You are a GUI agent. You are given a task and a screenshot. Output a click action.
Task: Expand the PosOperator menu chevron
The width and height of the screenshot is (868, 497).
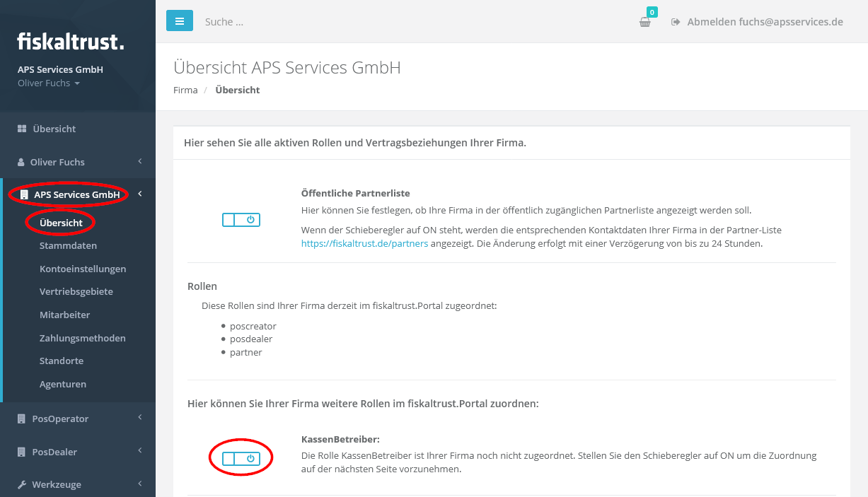pyautogui.click(x=140, y=418)
